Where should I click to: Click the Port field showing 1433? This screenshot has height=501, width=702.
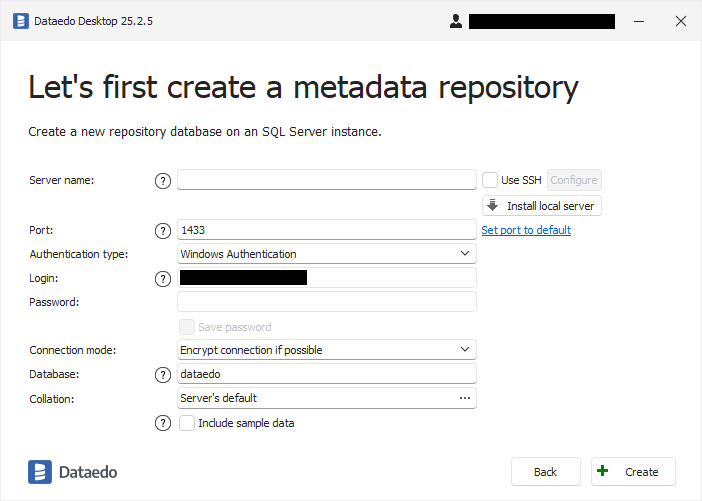click(x=327, y=230)
